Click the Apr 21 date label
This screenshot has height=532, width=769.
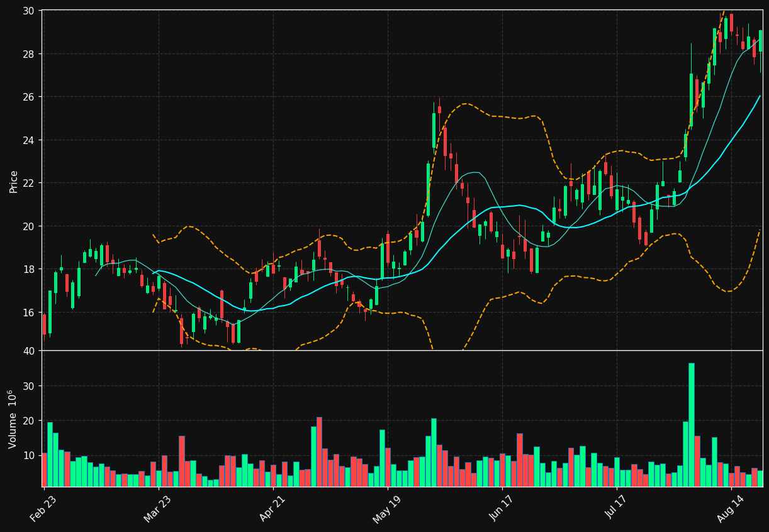click(272, 509)
